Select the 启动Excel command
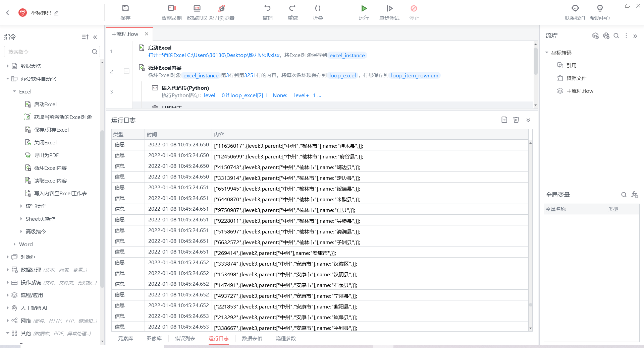644x348 pixels. click(x=45, y=104)
